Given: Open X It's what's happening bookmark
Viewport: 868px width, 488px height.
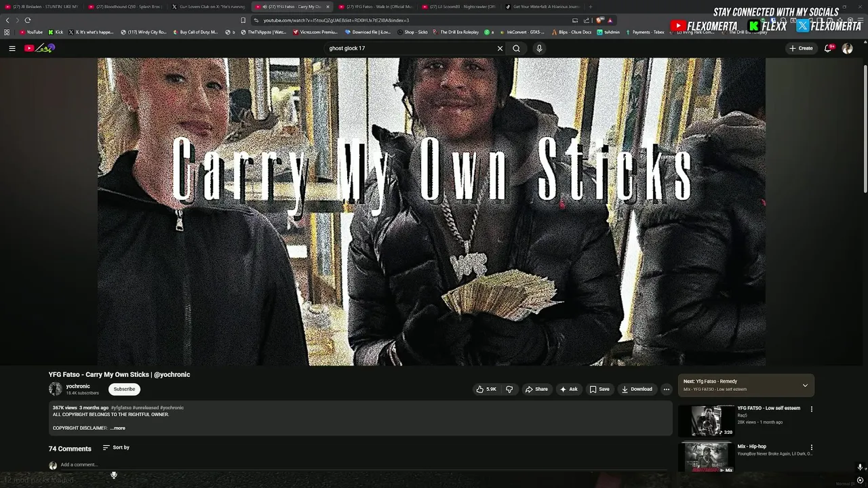Looking at the screenshot, I should [x=92, y=32].
